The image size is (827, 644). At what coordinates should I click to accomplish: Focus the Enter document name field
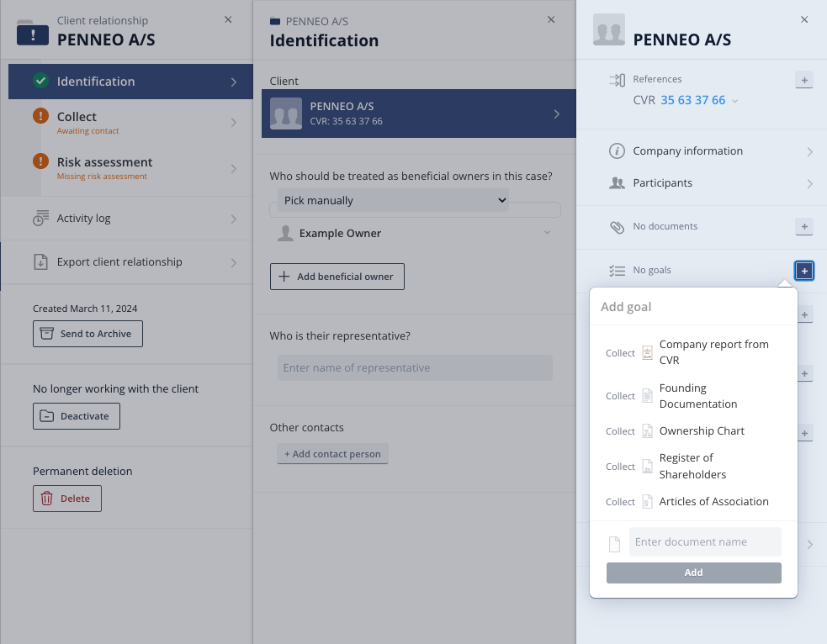point(705,541)
